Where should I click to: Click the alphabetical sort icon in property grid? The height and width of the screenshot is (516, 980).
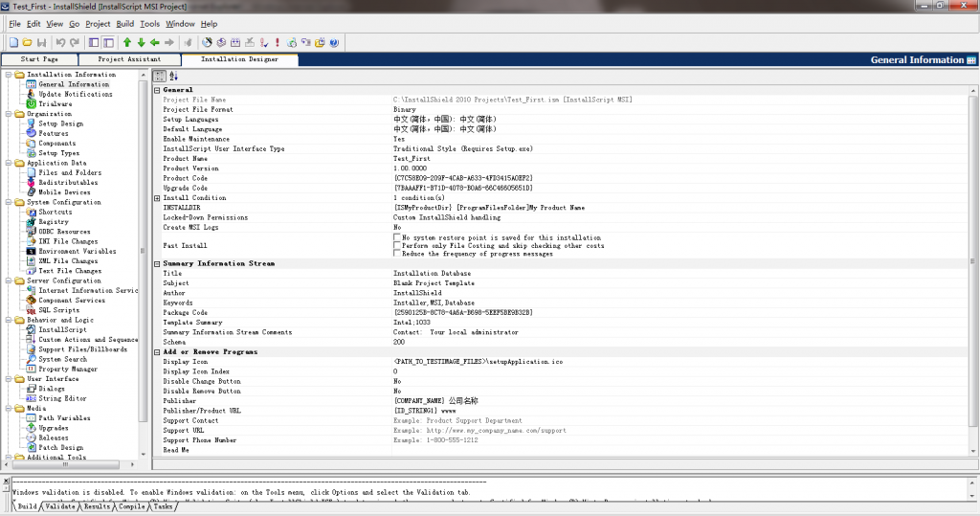click(173, 76)
